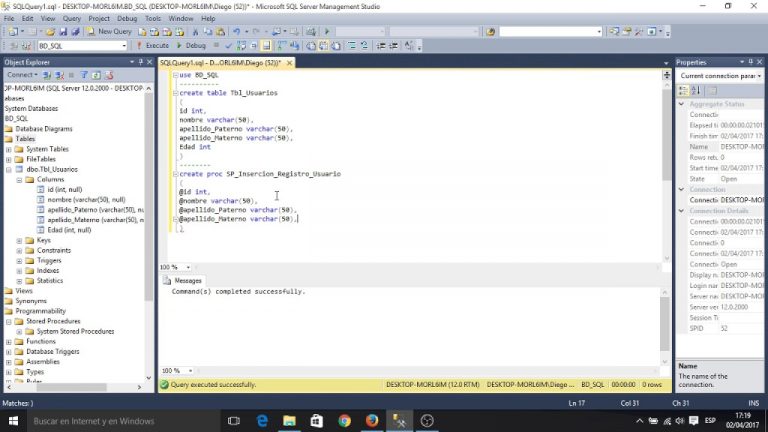Image resolution: width=768 pixels, height=432 pixels.
Task: Open the Tools menu
Action: coord(153,19)
